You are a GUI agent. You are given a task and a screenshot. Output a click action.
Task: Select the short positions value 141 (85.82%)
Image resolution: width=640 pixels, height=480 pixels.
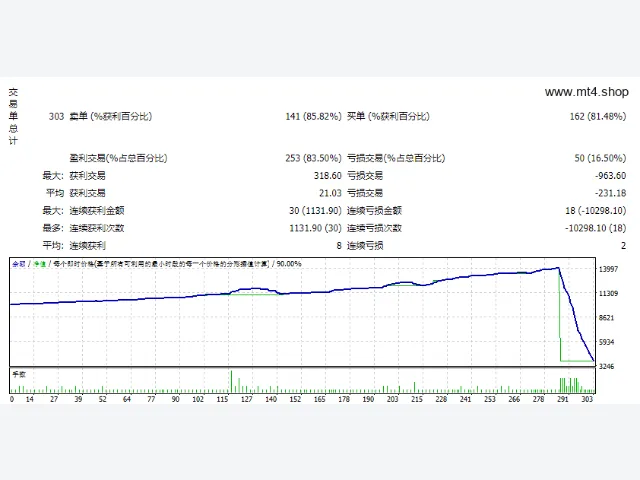pos(313,116)
